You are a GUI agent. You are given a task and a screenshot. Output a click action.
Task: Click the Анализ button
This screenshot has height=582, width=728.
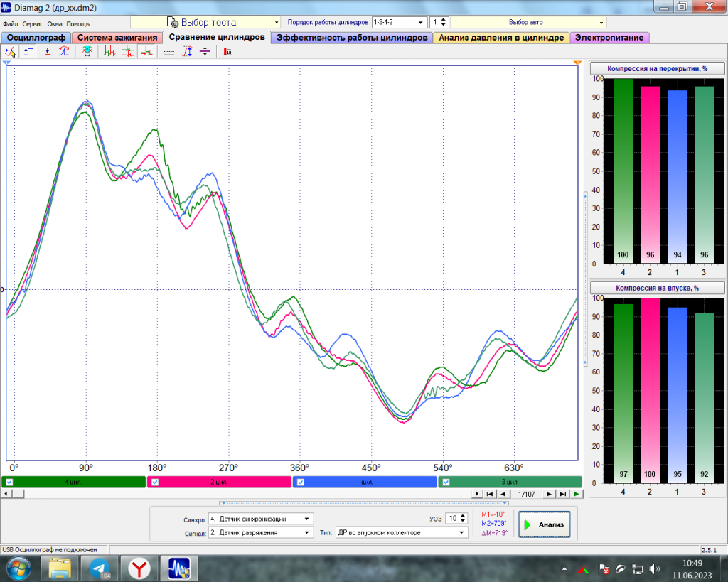pyautogui.click(x=544, y=524)
